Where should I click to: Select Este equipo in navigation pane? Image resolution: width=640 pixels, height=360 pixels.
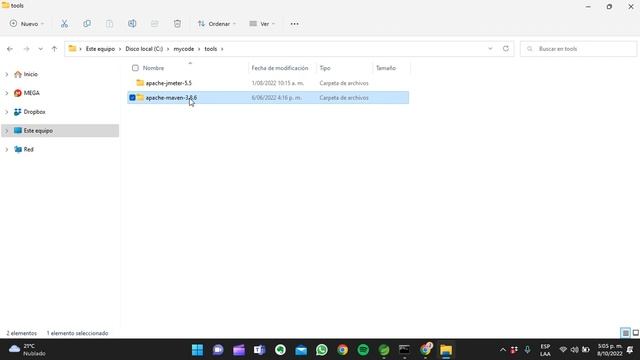pyautogui.click(x=38, y=131)
